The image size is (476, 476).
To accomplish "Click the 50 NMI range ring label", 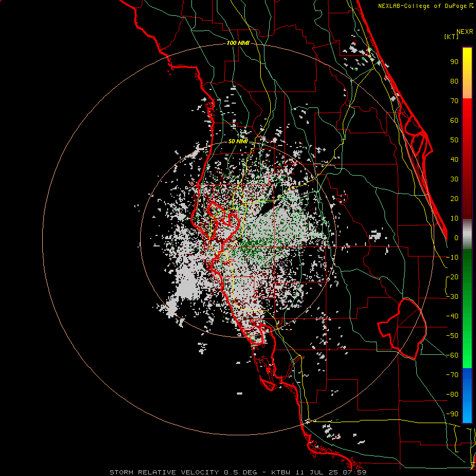I will [x=238, y=141].
